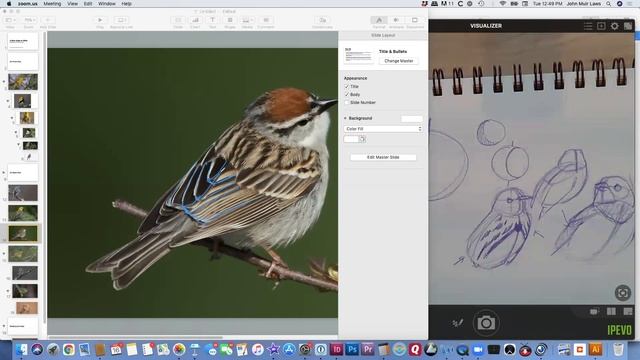Viewport: 640px width, 360px height.
Task: Collapse the Background section disclosure triangle
Action: (345, 118)
